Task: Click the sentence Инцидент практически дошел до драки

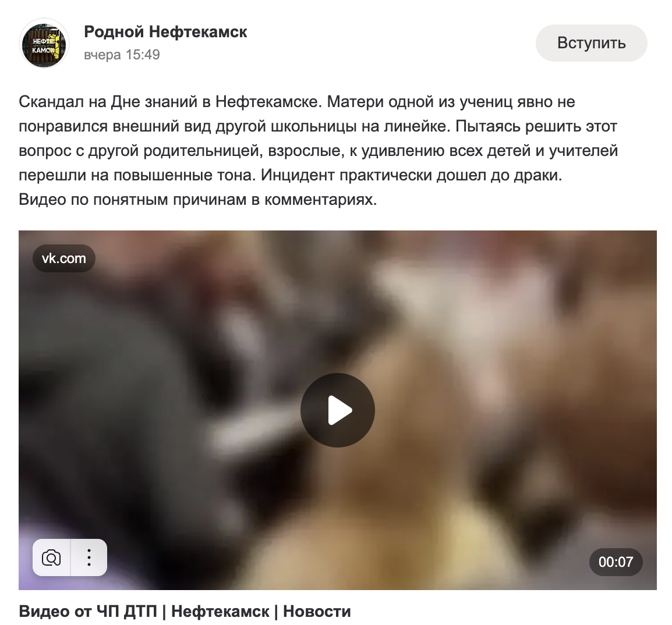Action: point(412,175)
